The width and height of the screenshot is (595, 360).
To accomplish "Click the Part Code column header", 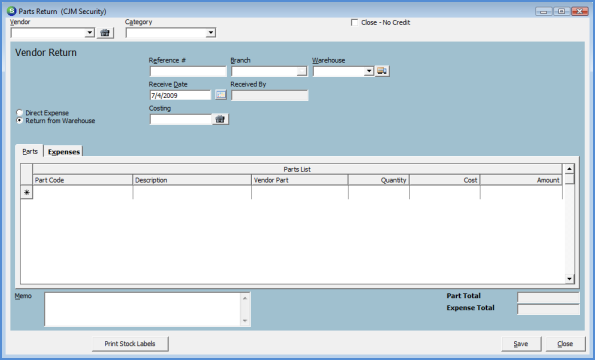I will pos(83,180).
